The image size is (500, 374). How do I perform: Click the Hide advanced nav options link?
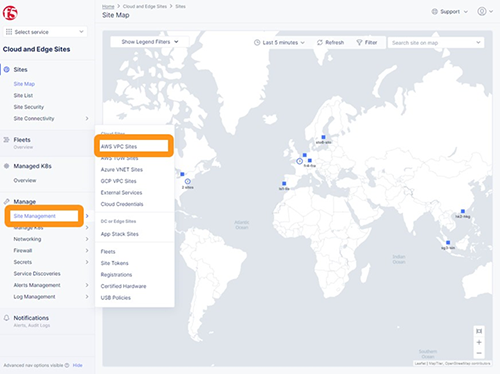pyautogui.click(x=77, y=365)
